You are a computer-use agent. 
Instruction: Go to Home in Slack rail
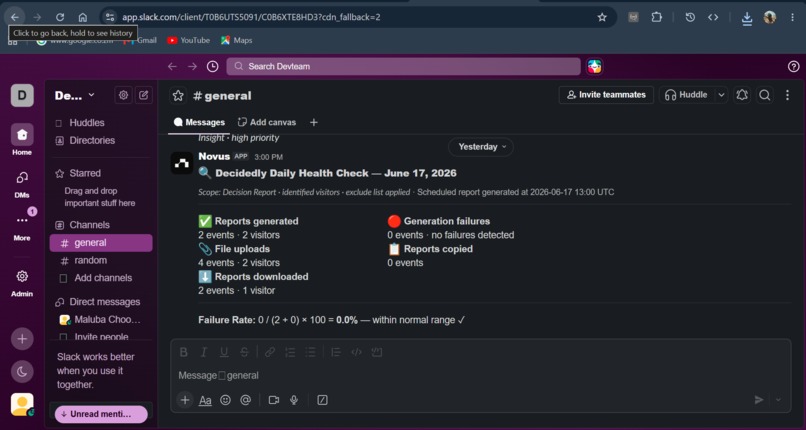click(x=22, y=140)
